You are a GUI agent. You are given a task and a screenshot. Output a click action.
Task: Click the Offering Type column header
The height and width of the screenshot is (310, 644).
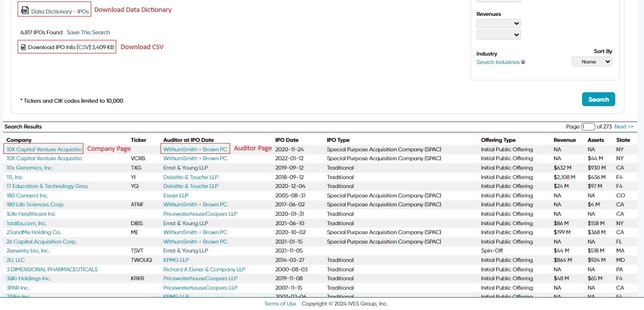point(498,140)
